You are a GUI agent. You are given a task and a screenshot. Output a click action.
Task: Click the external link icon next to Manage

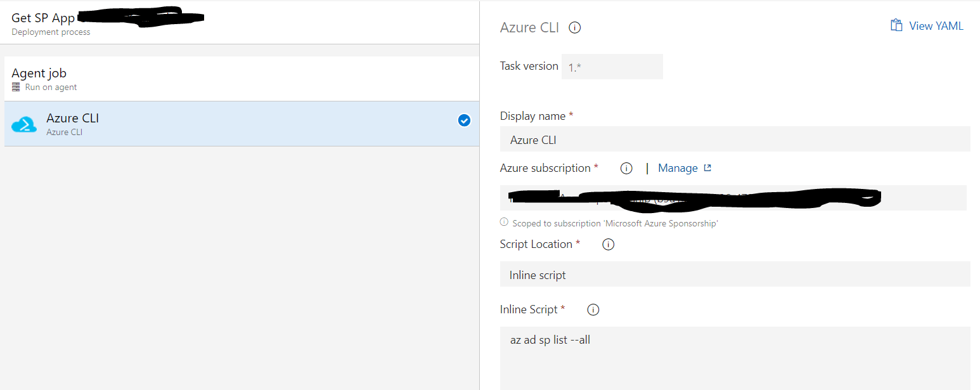click(708, 167)
